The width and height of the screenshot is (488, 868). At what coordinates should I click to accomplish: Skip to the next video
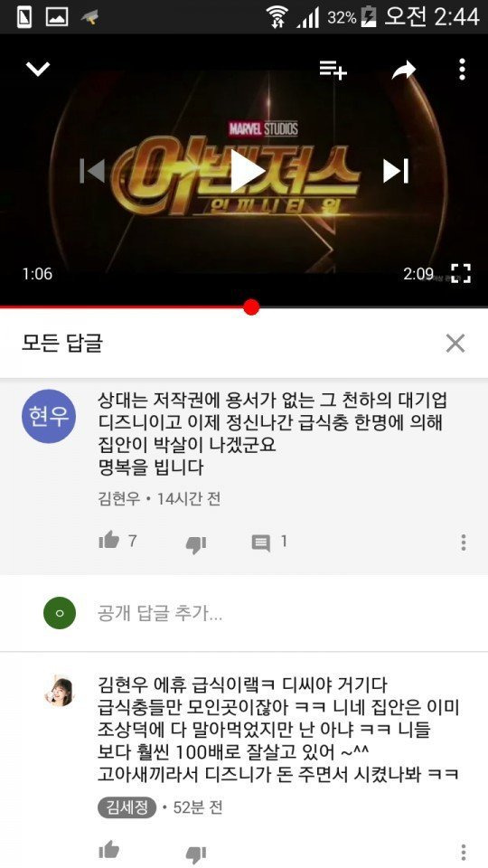coord(396,171)
